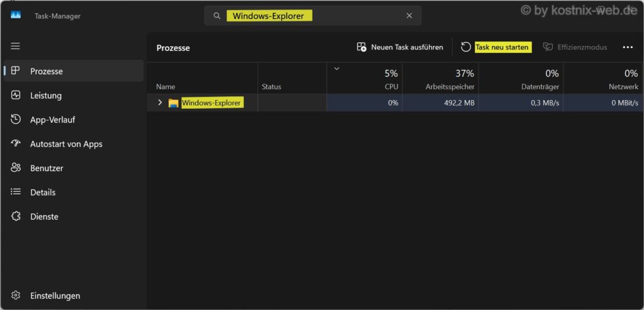Open the hamburger navigation menu
Viewport: 644px width, 310px height.
[x=15, y=46]
